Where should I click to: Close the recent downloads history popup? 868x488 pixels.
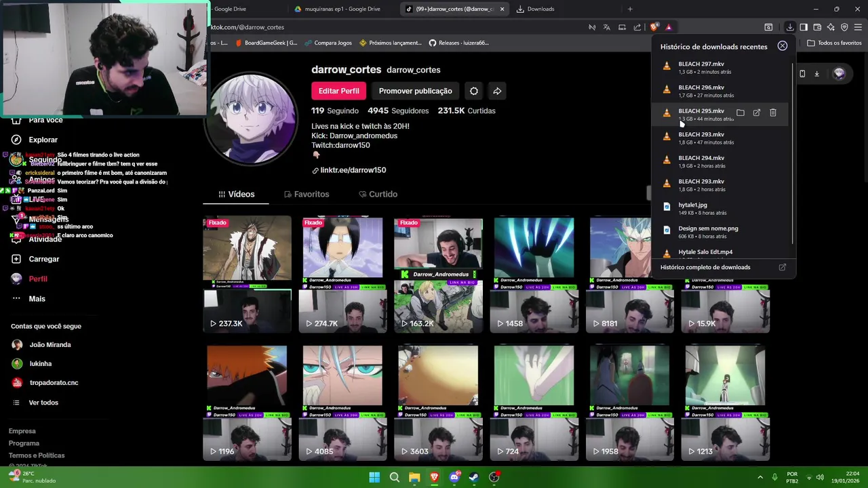[783, 46]
